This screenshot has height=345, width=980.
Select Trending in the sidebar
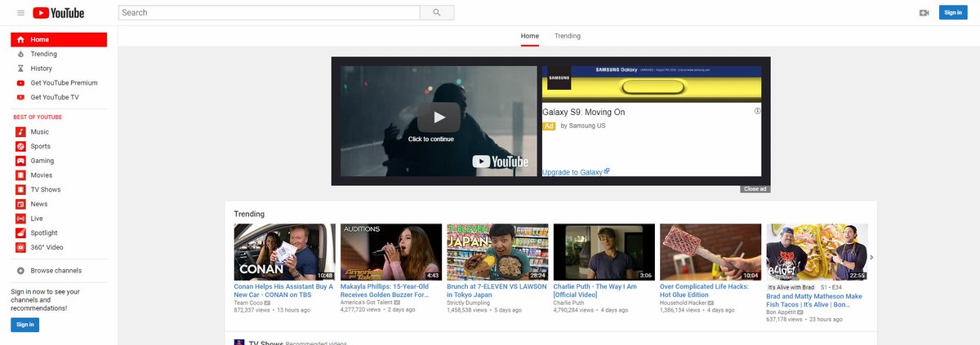(44, 54)
